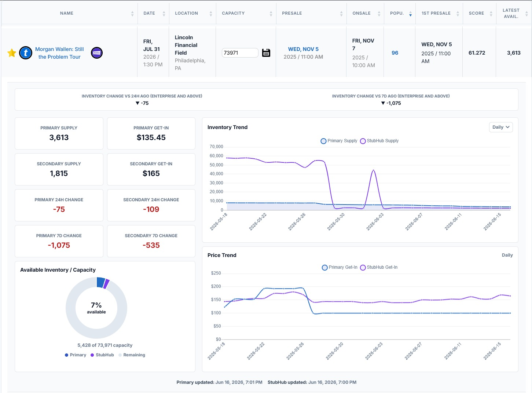Click the 7D inventory change value -1,075 banner
The image size is (532, 393).
[x=391, y=103]
